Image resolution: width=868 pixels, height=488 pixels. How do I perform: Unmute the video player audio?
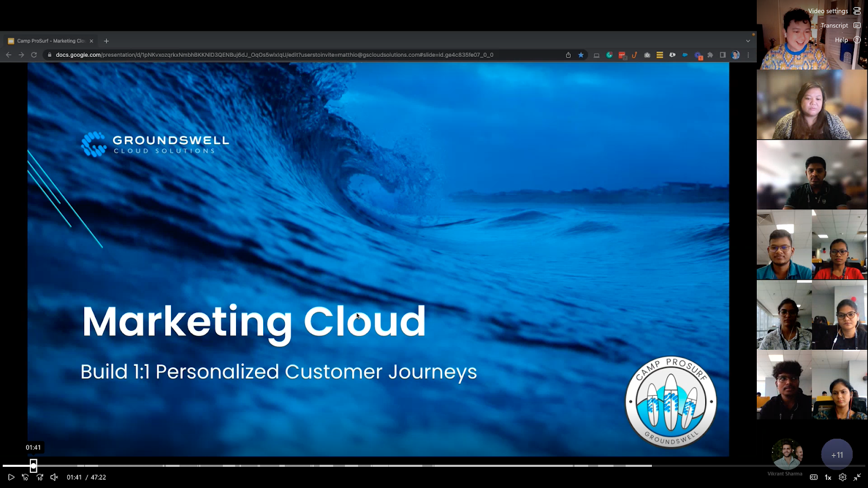coord(54,477)
